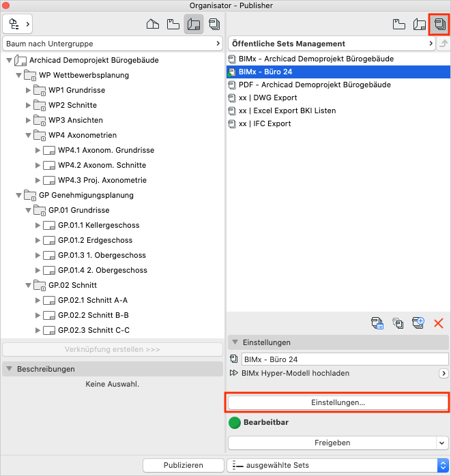
Task: Click the Freigeben button
Action: [x=332, y=443]
